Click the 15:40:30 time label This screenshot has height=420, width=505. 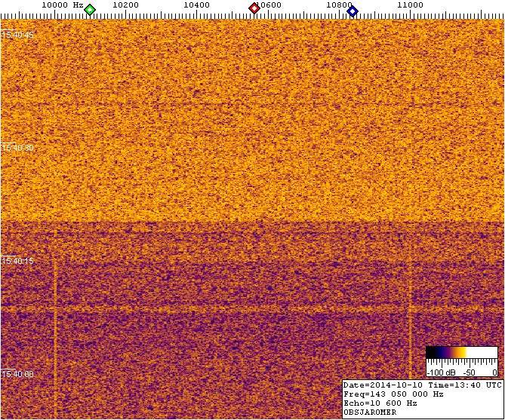tap(17, 148)
